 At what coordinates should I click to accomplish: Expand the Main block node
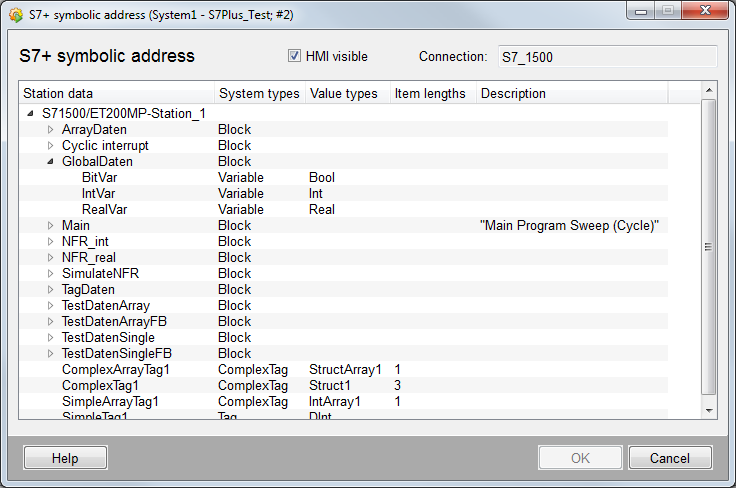(51, 226)
